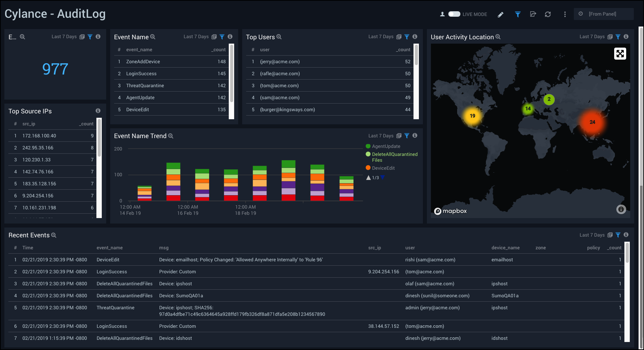Click the mapbox attribution link
644x350 pixels.
[x=450, y=211]
